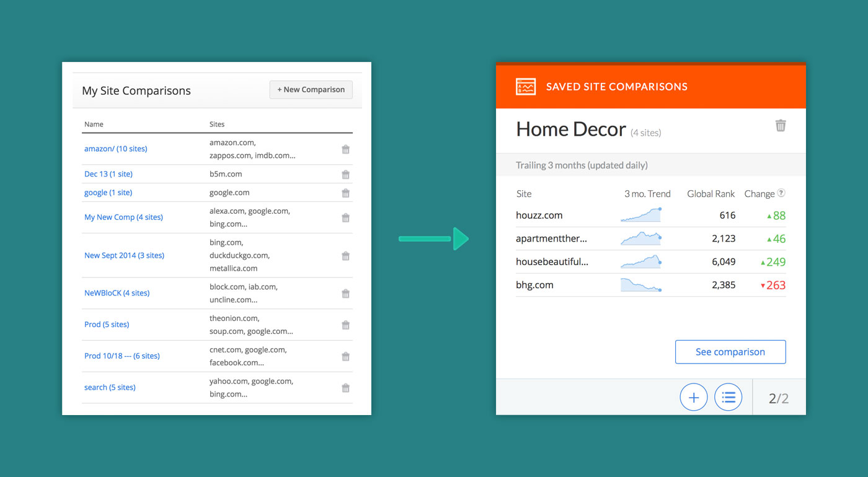Remove the google (1 site) comparison
The width and height of the screenshot is (868, 477).
click(x=346, y=193)
